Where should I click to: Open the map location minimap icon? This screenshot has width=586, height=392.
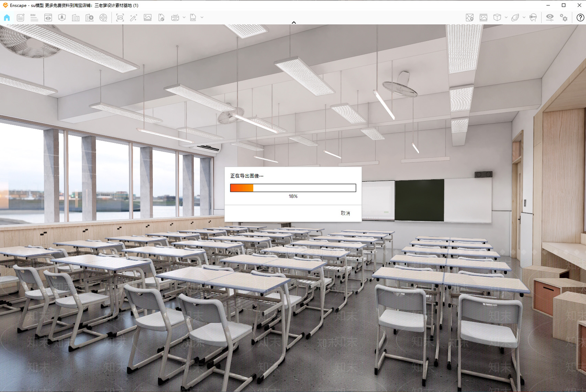click(470, 18)
